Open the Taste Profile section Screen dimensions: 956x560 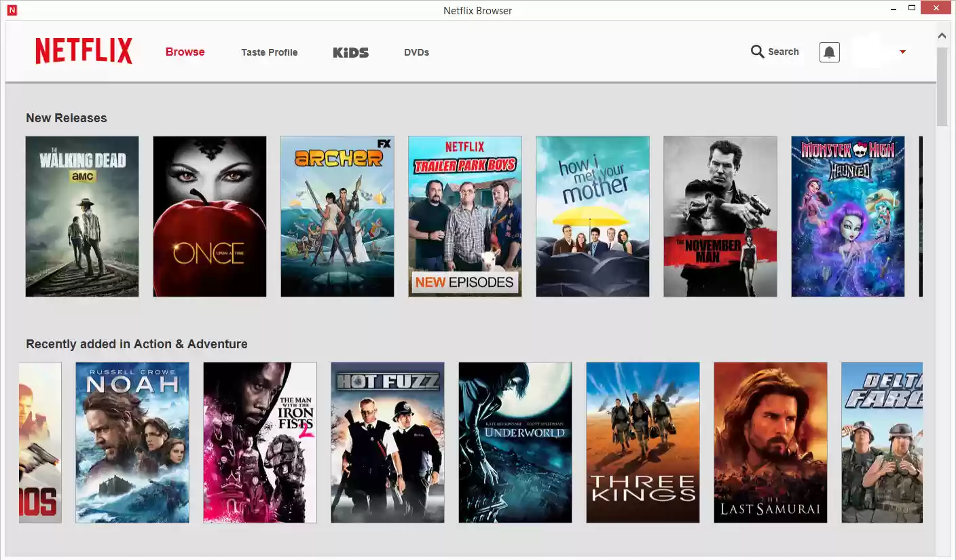pyautogui.click(x=269, y=52)
